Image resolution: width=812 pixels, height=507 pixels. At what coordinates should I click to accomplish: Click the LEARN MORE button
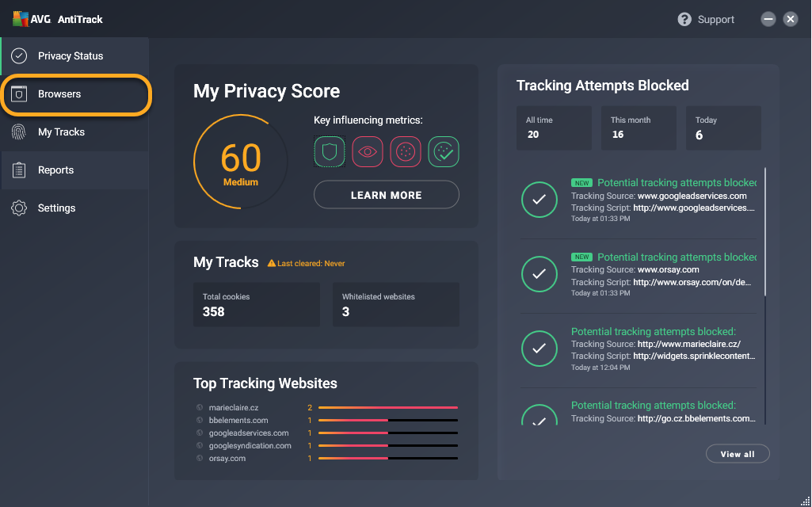pos(387,195)
